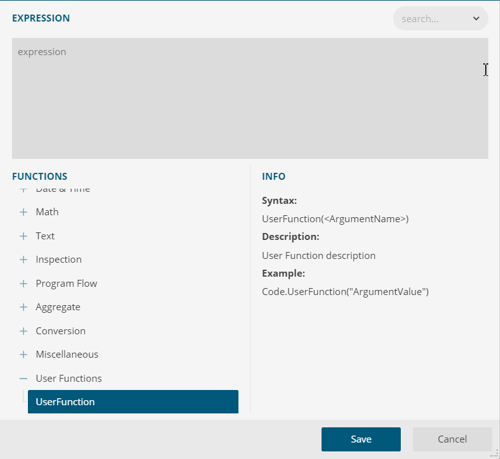Select the Math label in functions list
The height and width of the screenshot is (459, 500).
[47, 212]
